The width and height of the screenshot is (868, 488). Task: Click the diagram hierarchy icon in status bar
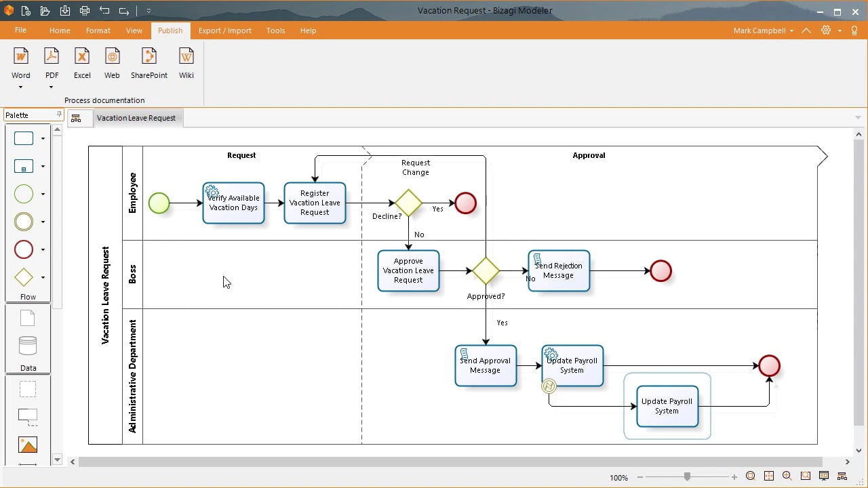click(x=842, y=476)
